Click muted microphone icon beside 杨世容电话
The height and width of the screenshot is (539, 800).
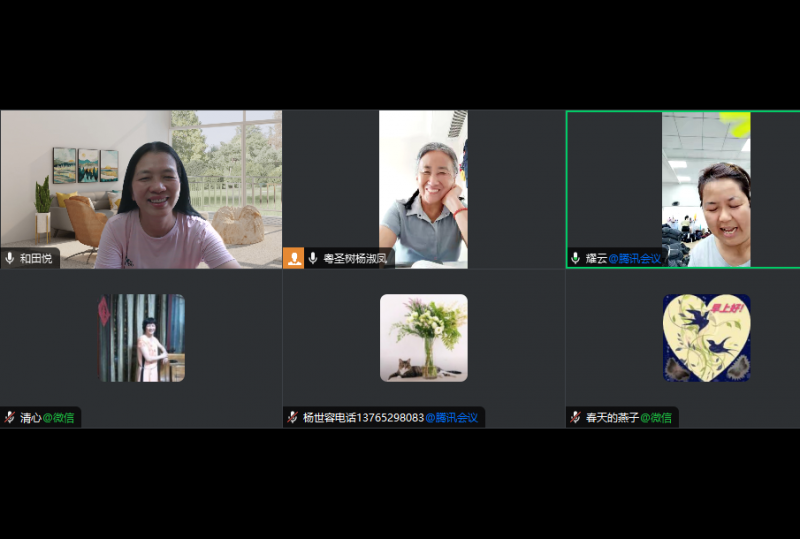[293, 417]
